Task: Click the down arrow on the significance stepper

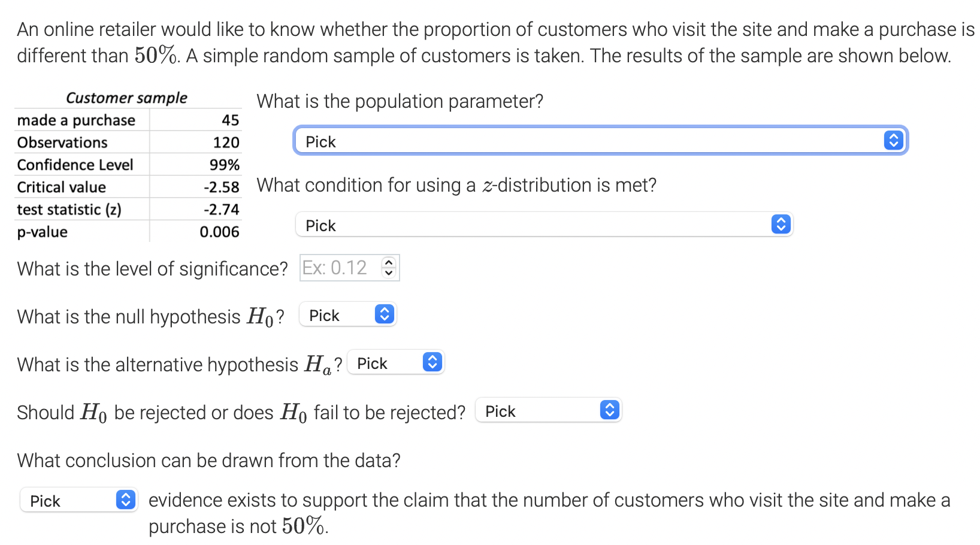Action: [389, 273]
